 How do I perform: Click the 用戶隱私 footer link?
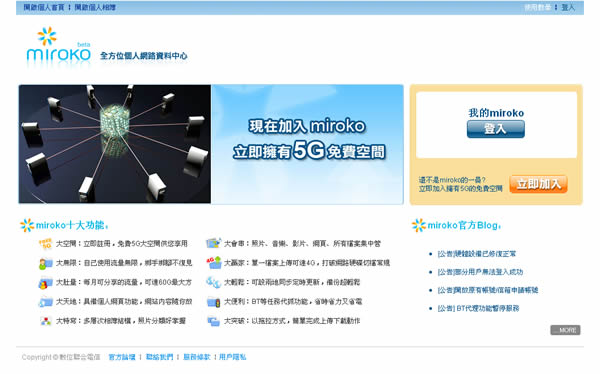coord(233,357)
